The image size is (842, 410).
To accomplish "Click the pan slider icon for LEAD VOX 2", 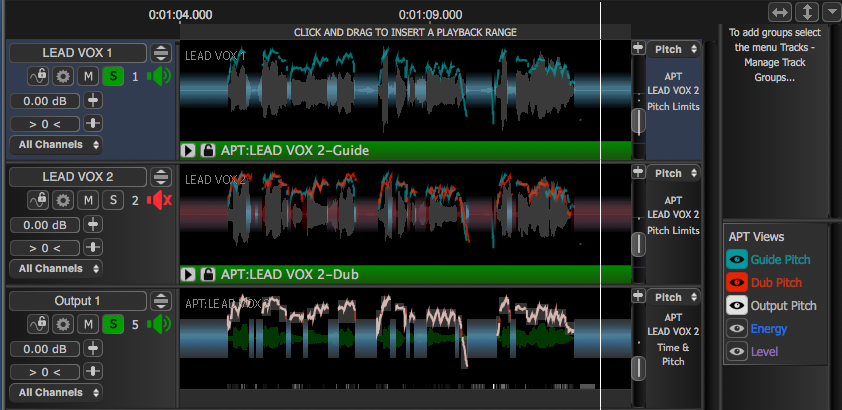I will click(x=93, y=248).
